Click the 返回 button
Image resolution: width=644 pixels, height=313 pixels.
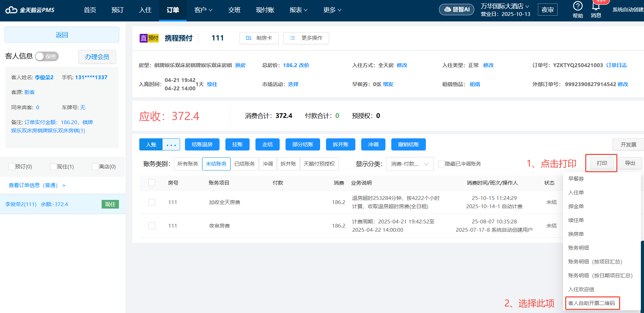(x=62, y=35)
